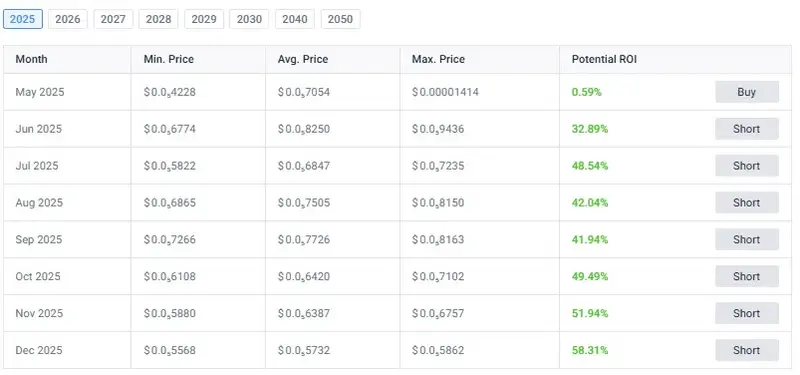The height and width of the screenshot is (375, 800).
Task: Click May 2025 minimum price ending 4228
Action: click(x=169, y=92)
